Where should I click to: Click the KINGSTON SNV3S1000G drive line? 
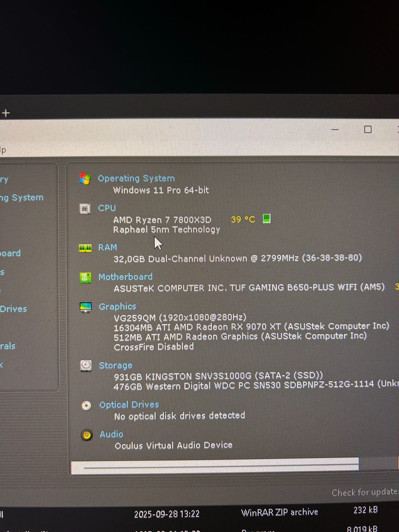coord(218,376)
